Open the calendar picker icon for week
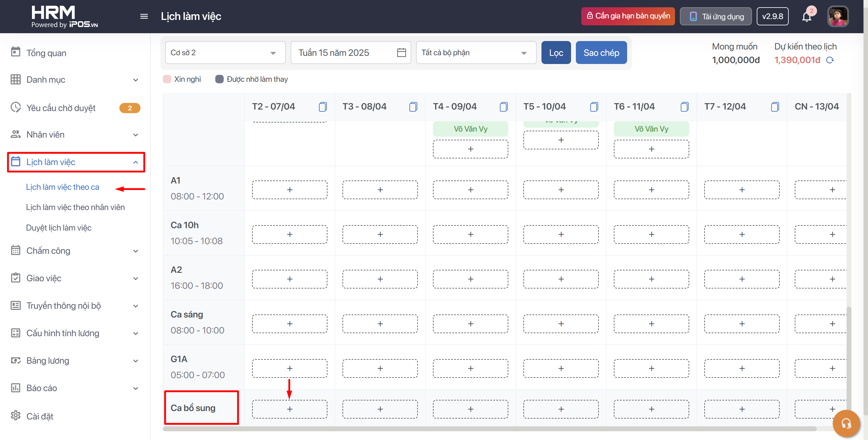This screenshot has height=440, width=868. point(401,53)
